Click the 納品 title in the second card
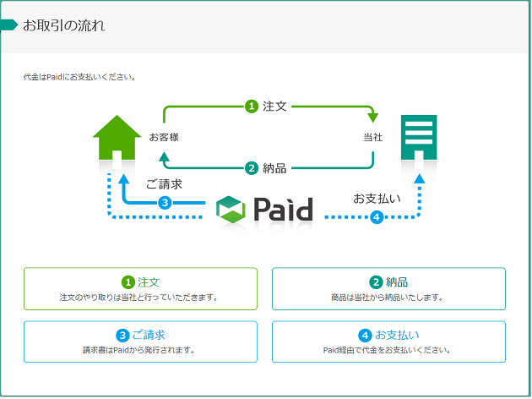This screenshot has height=399, width=532. 397,282
